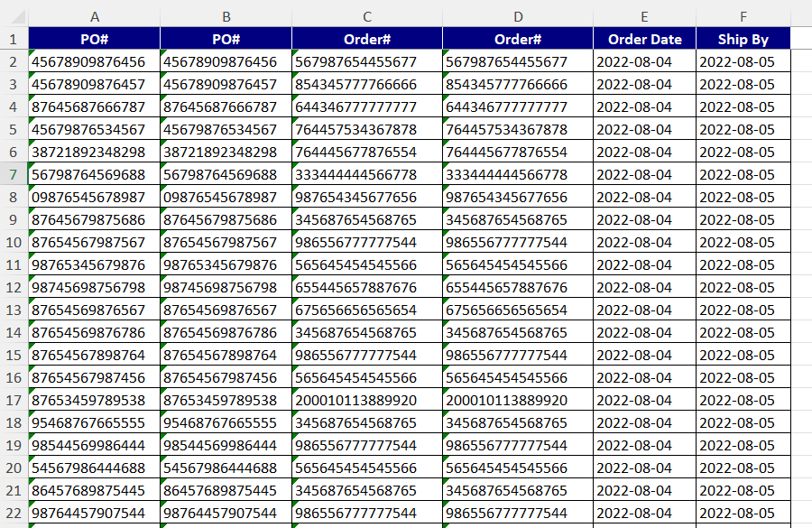Image resolution: width=812 pixels, height=528 pixels.
Task: Select row 7 by clicking its row number
Action: click(x=14, y=172)
